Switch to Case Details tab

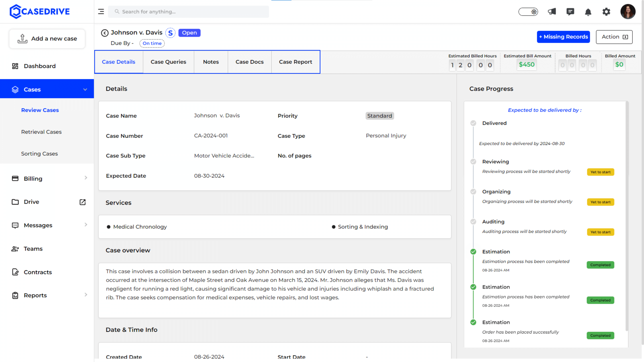119,62
